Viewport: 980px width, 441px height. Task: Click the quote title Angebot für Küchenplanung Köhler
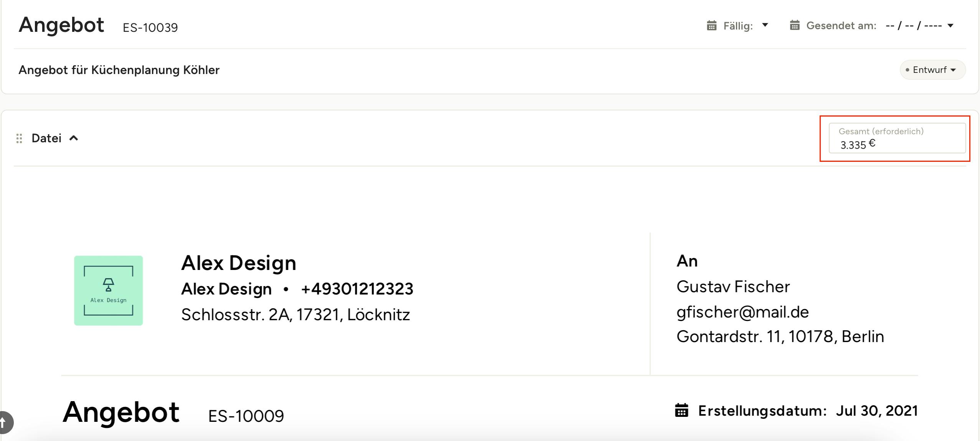point(119,70)
